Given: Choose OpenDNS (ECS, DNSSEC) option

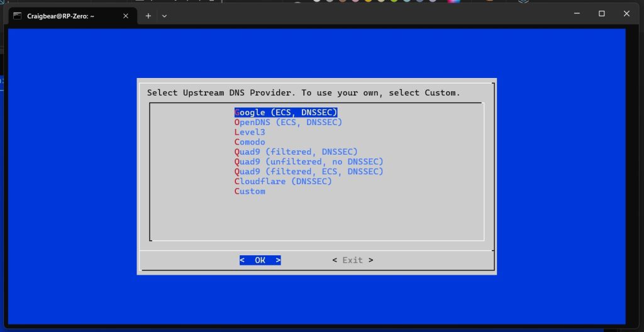Looking at the screenshot, I should point(288,122).
